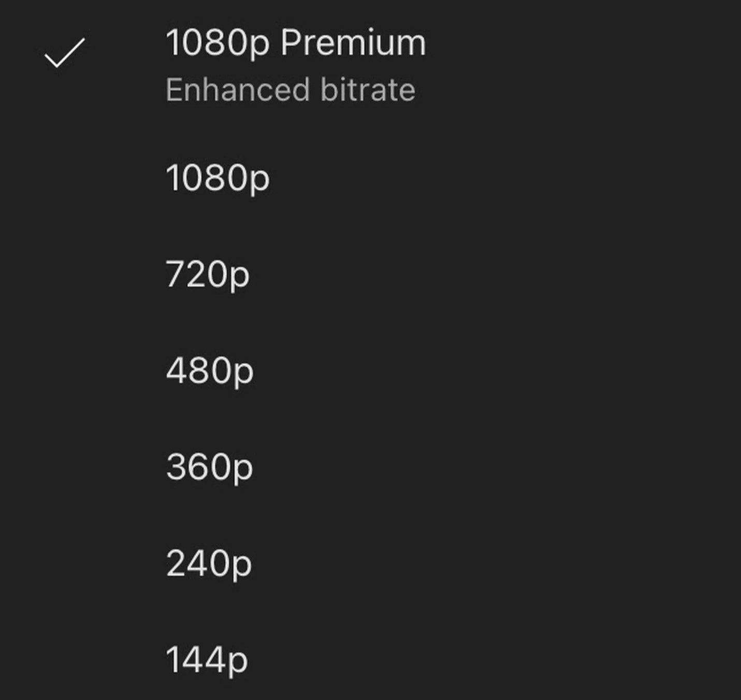Viewport: 741px width, 700px height.
Task: Switch video quality to 720p
Action: coord(207,275)
